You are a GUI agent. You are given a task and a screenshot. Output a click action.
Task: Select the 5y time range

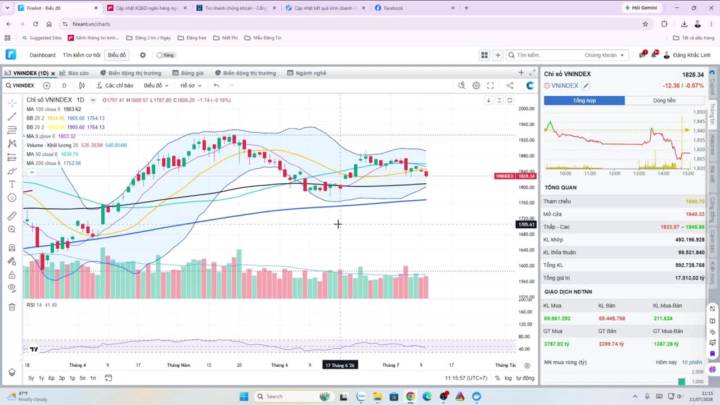(x=31, y=378)
